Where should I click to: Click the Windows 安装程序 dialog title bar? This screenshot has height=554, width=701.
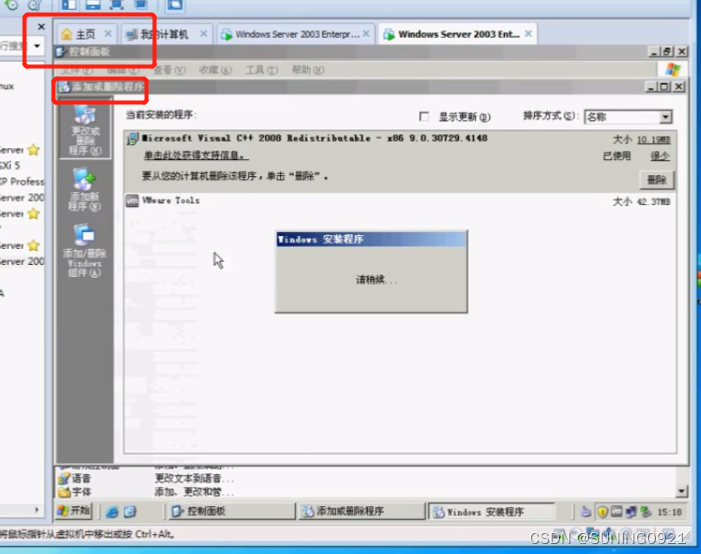click(x=371, y=240)
